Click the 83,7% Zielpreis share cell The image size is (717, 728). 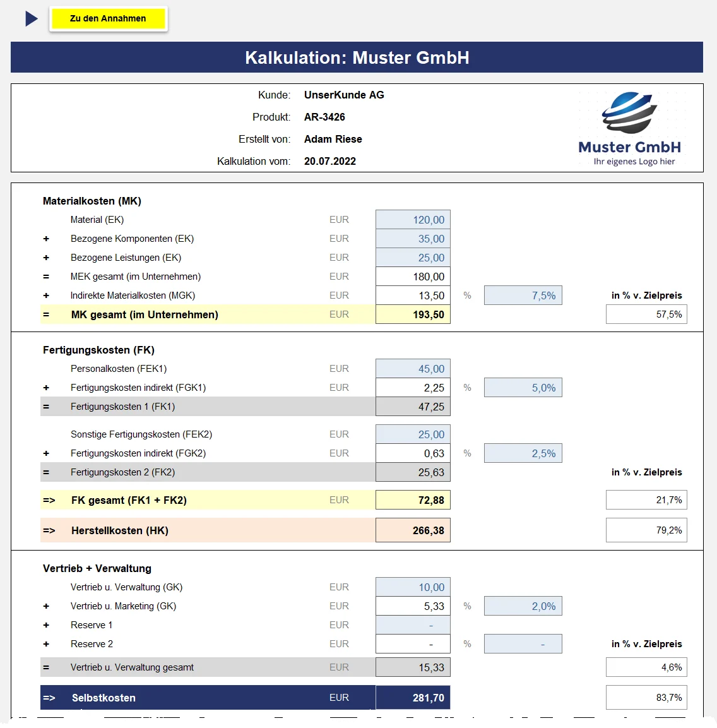(x=646, y=697)
